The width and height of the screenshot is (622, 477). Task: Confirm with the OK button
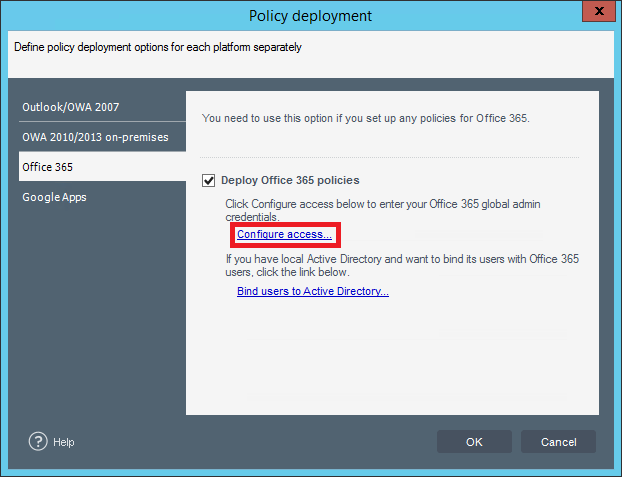474,442
